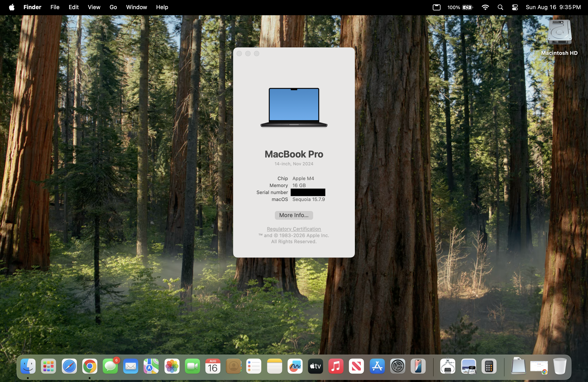Launch Maps from the Dock
The height and width of the screenshot is (382, 588).
tap(151, 366)
